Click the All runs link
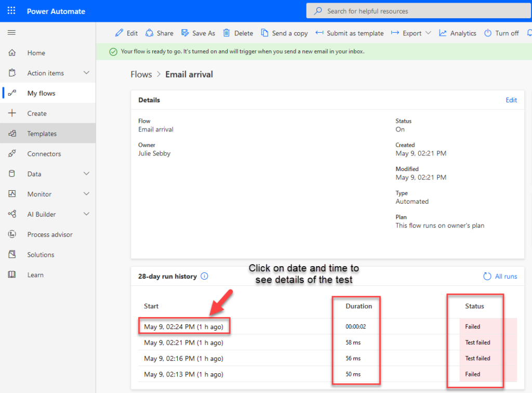This screenshot has width=532, height=393. point(506,277)
